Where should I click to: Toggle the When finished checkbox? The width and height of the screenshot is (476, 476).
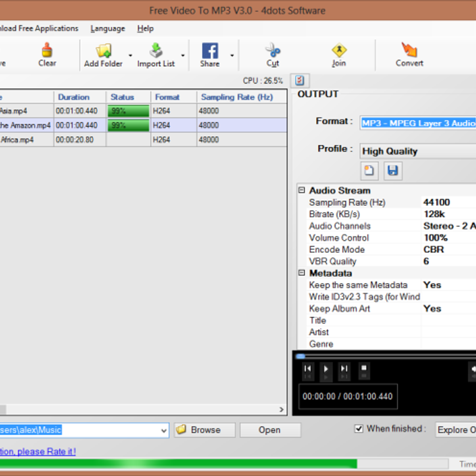(x=359, y=429)
